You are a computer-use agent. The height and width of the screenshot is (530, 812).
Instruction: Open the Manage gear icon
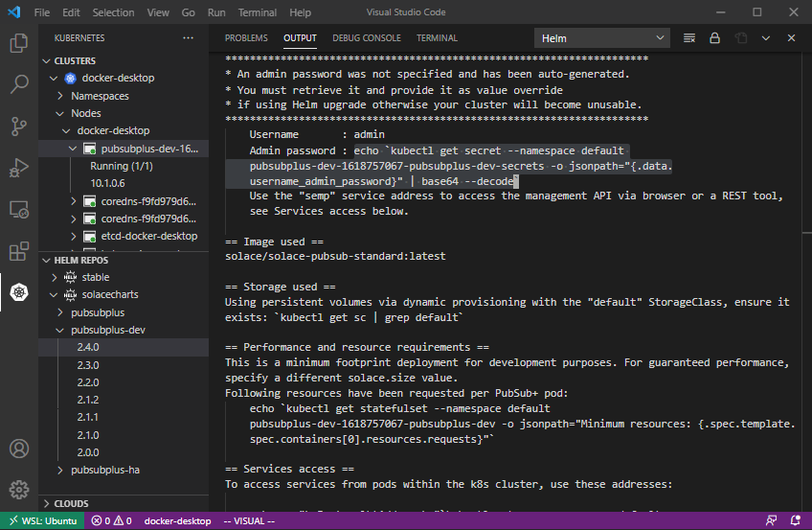tap(18, 490)
